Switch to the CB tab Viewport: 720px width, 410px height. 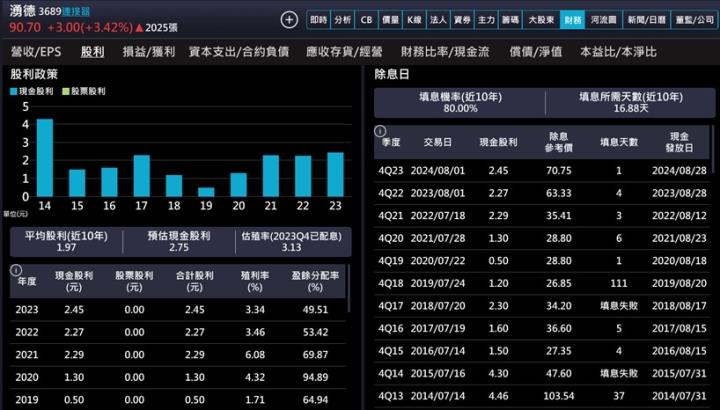366,20
